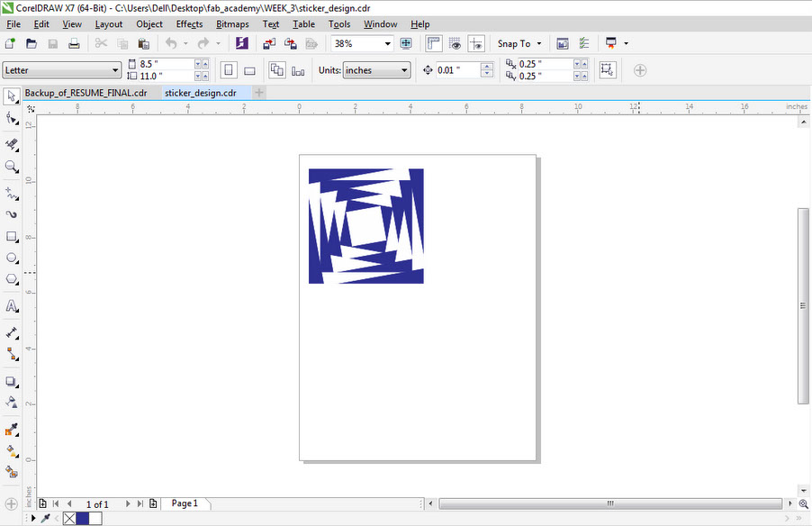The width and height of the screenshot is (812, 526).
Task: Open the redo history dropdown arrow
Action: 218,43
